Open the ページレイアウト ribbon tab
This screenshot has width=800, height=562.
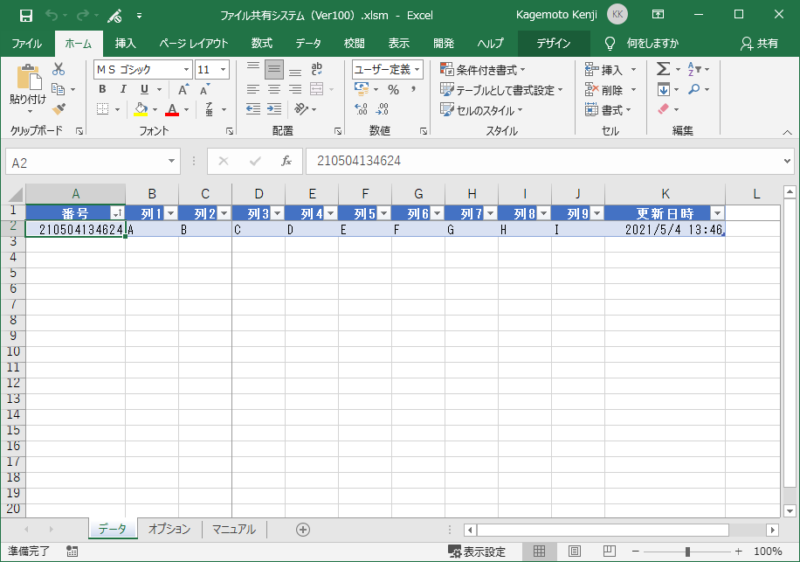point(193,43)
